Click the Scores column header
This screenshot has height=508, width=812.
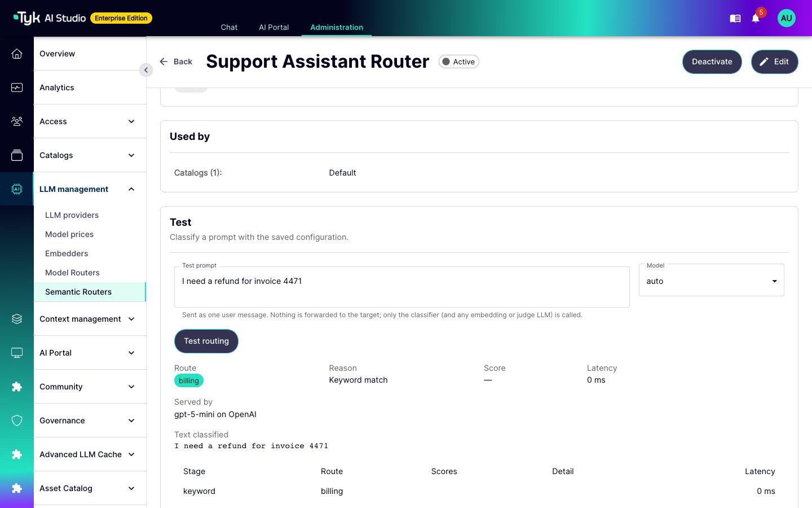(x=444, y=471)
